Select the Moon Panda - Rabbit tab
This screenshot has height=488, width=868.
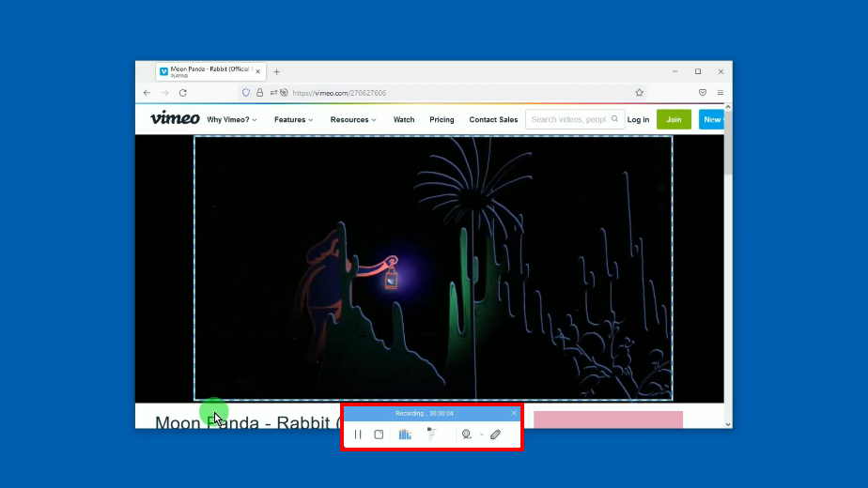coord(210,72)
